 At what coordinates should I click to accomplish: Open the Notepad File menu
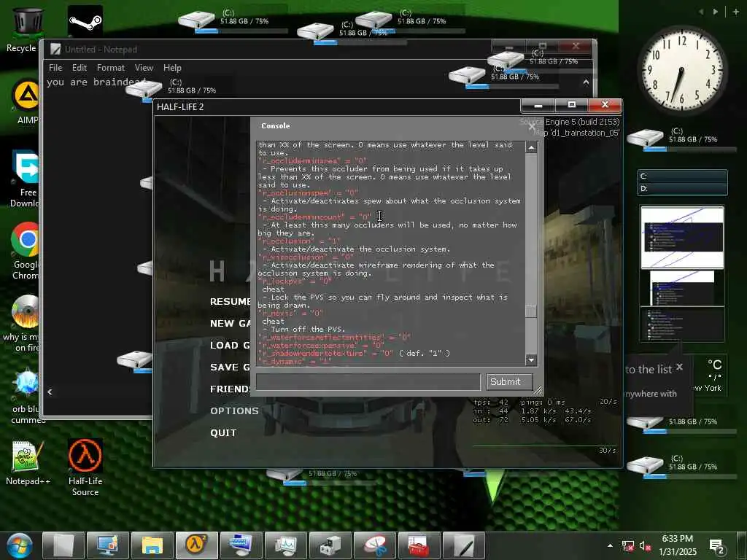55,68
